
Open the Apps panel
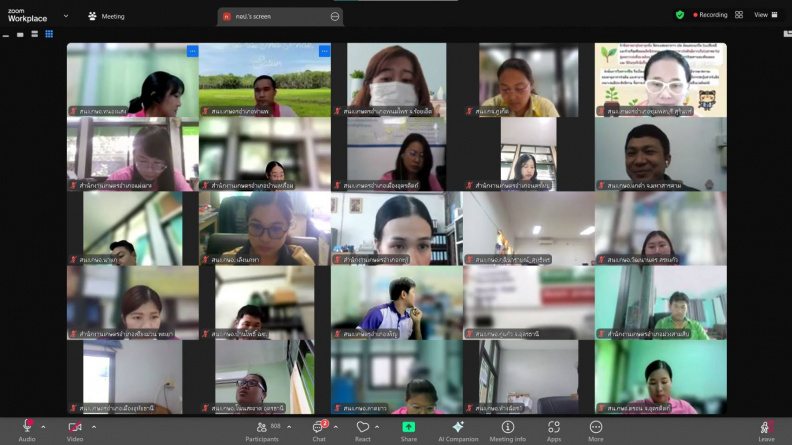click(554, 431)
